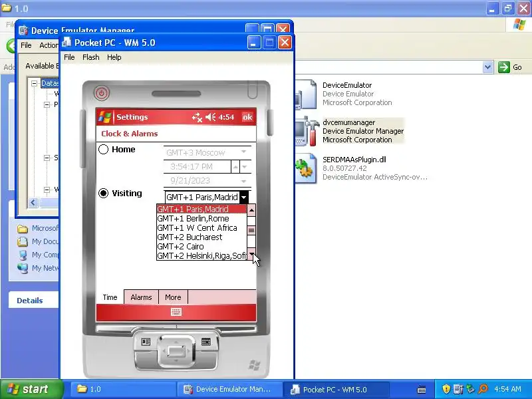Click the 4:54 AM tray clock
This screenshot has width=532, height=399.
point(507,389)
